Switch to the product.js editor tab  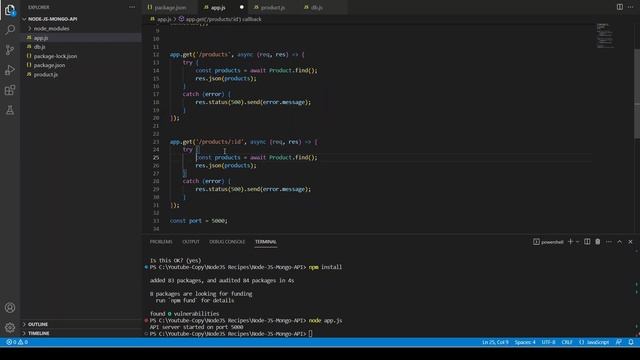(273, 7)
